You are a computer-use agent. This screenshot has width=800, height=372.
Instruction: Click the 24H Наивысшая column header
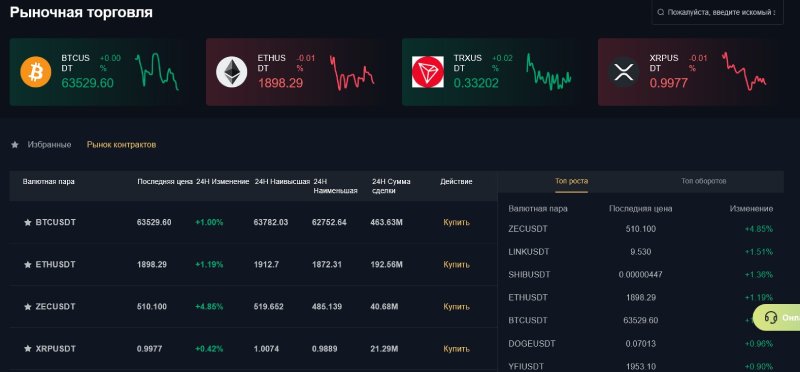coord(282,182)
